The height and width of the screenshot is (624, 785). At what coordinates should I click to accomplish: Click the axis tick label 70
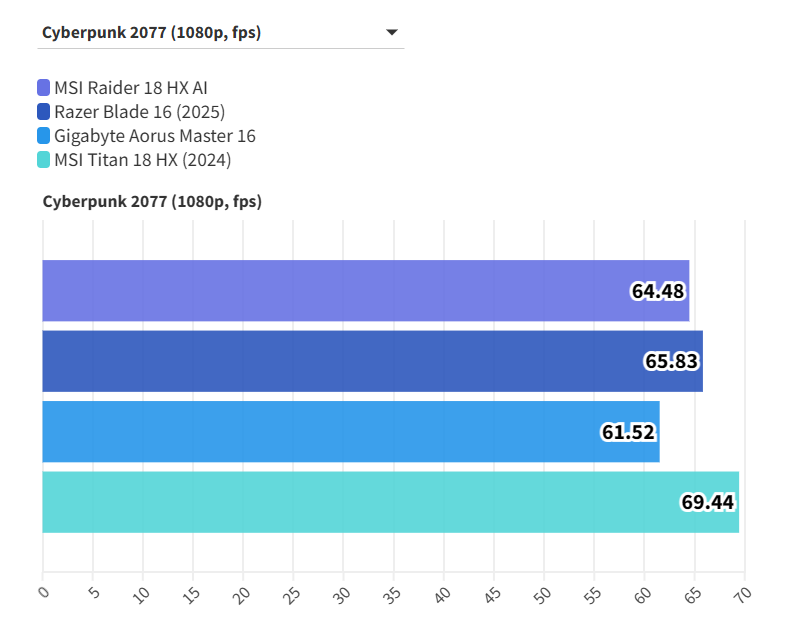[x=743, y=594]
